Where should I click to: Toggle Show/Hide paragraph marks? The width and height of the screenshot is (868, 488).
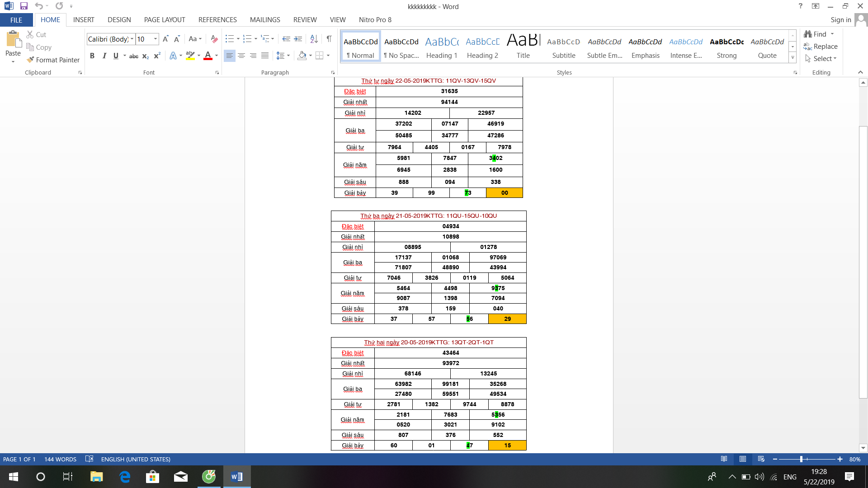tap(329, 39)
